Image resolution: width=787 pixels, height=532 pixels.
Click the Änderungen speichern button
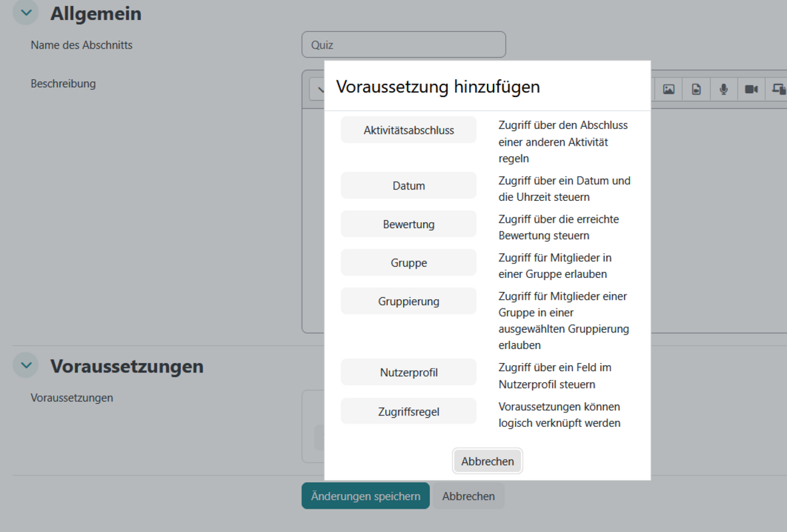(x=365, y=496)
